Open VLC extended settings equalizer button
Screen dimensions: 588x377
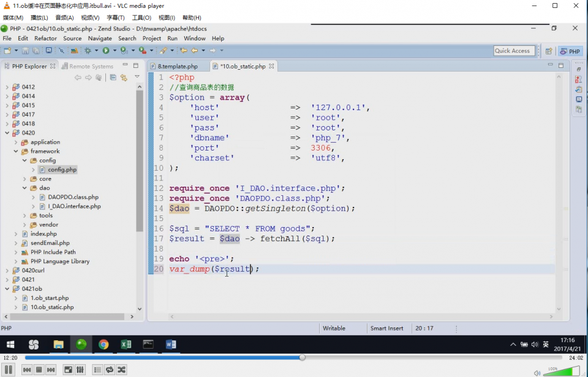(80, 370)
